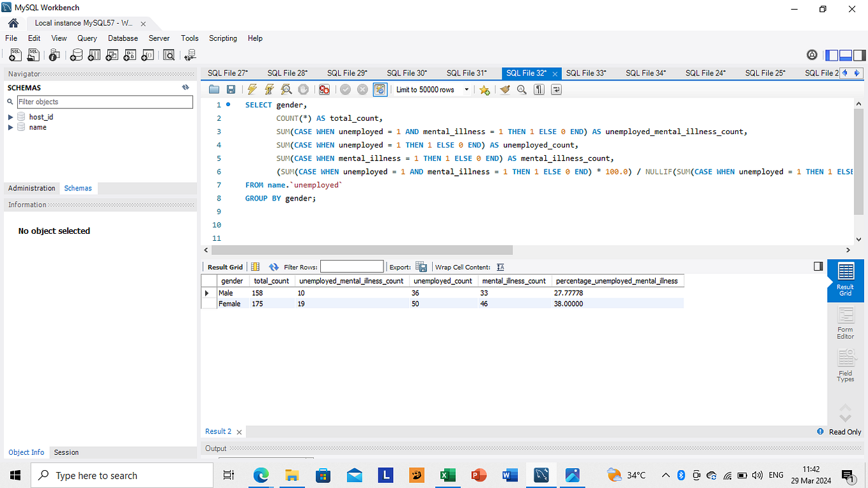Image resolution: width=868 pixels, height=488 pixels.
Task: Refresh the result grid data
Action: pos(274,267)
